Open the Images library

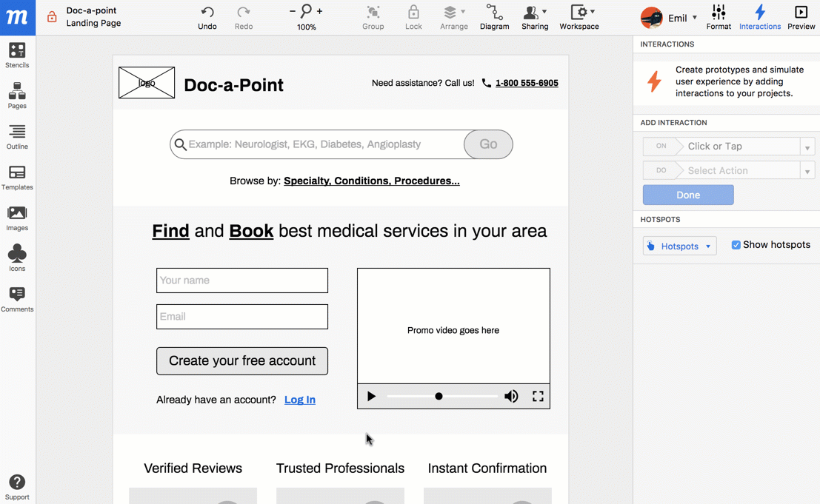(x=17, y=218)
